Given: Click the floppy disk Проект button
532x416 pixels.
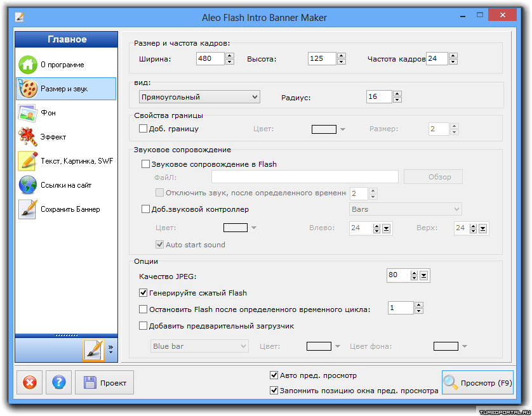Looking at the screenshot, I should 105,383.
